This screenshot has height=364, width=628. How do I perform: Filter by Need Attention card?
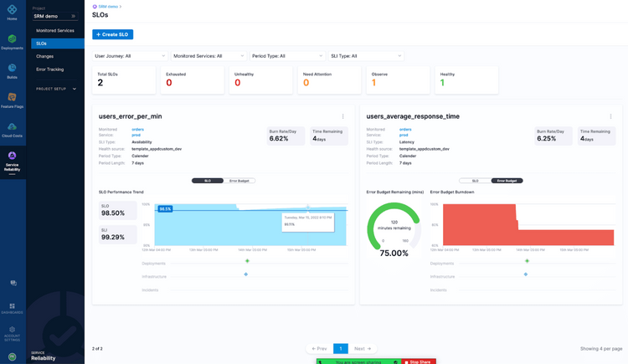[329, 80]
